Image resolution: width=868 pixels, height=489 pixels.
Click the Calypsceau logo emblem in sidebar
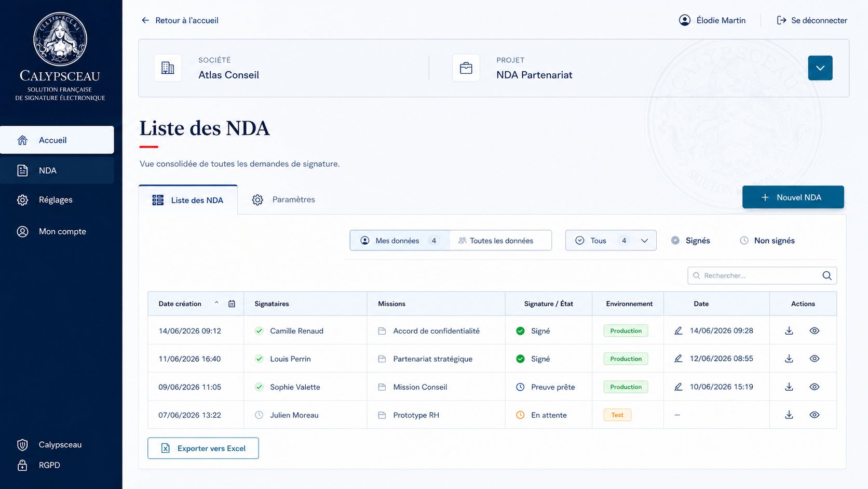tap(60, 39)
